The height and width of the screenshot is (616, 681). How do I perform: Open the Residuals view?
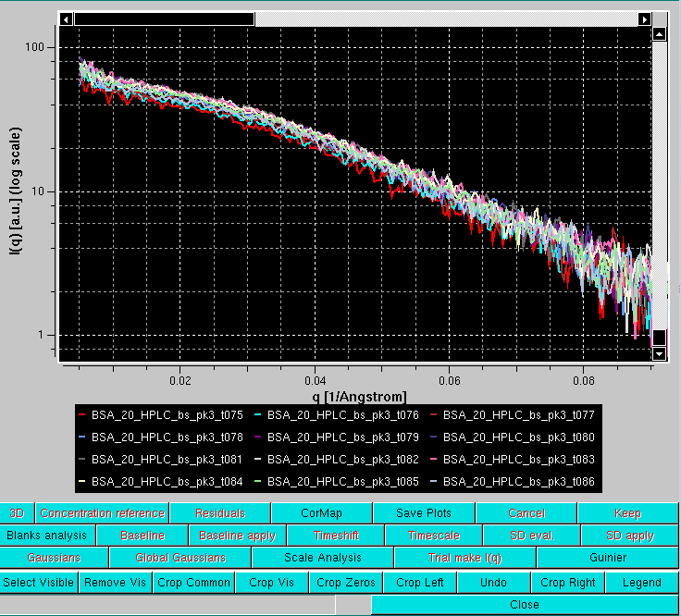[220, 513]
